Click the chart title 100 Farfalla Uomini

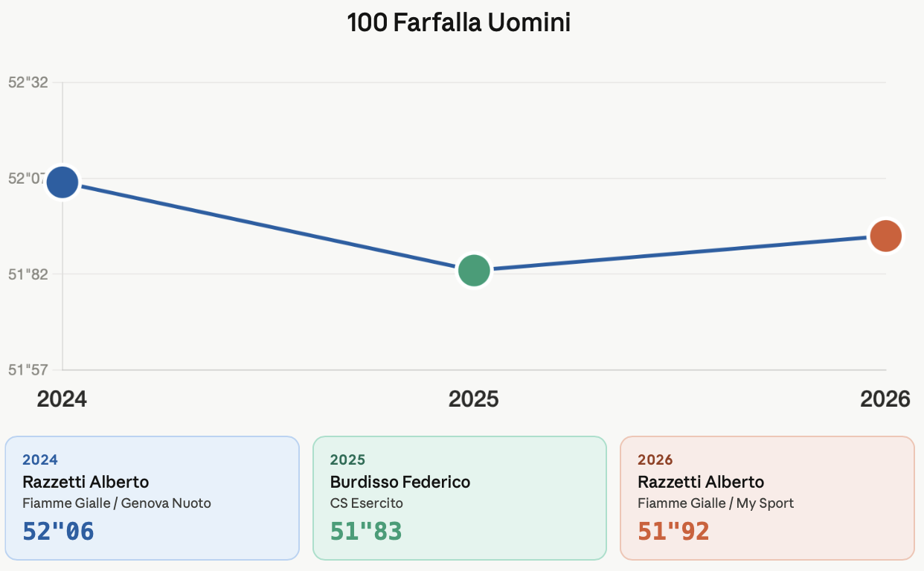click(x=459, y=23)
